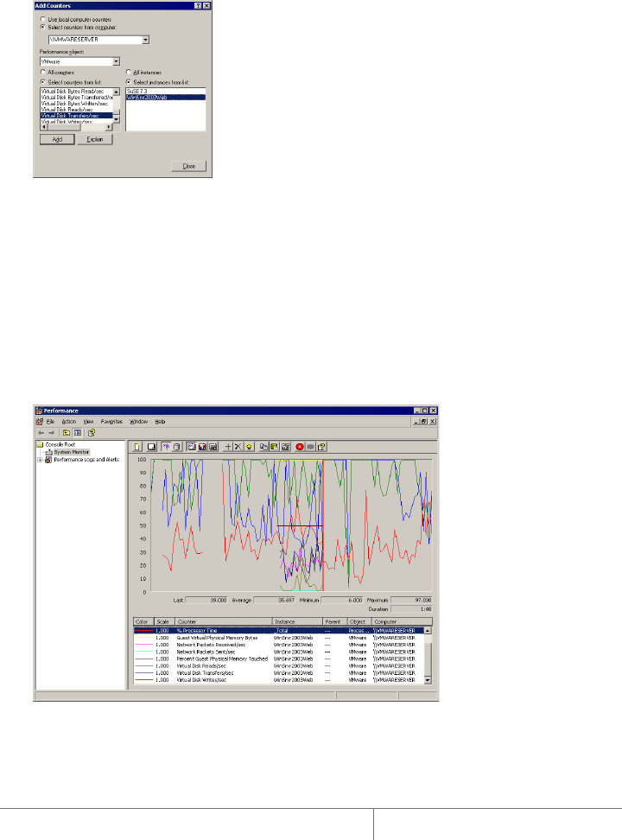This screenshot has width=622, height=840.
Task: Choose Select counters from computer option
Action: 43,27
